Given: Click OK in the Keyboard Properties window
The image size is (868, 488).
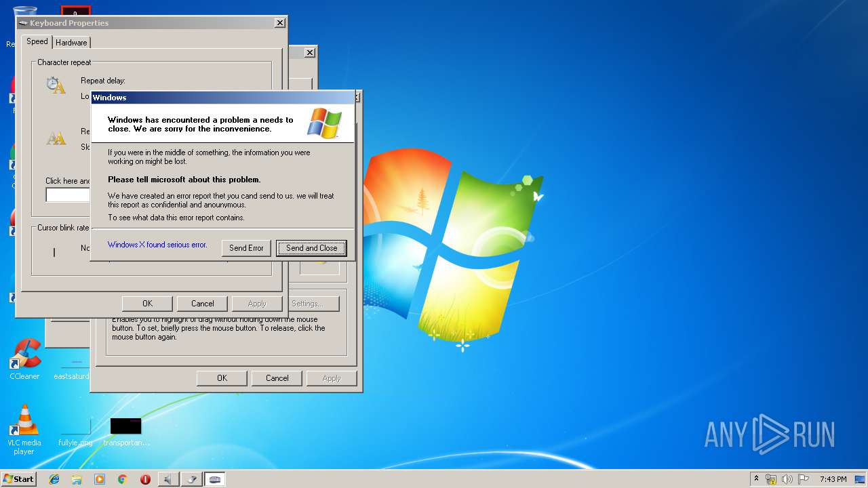Looking at the screenshot, I should [147, 304].
